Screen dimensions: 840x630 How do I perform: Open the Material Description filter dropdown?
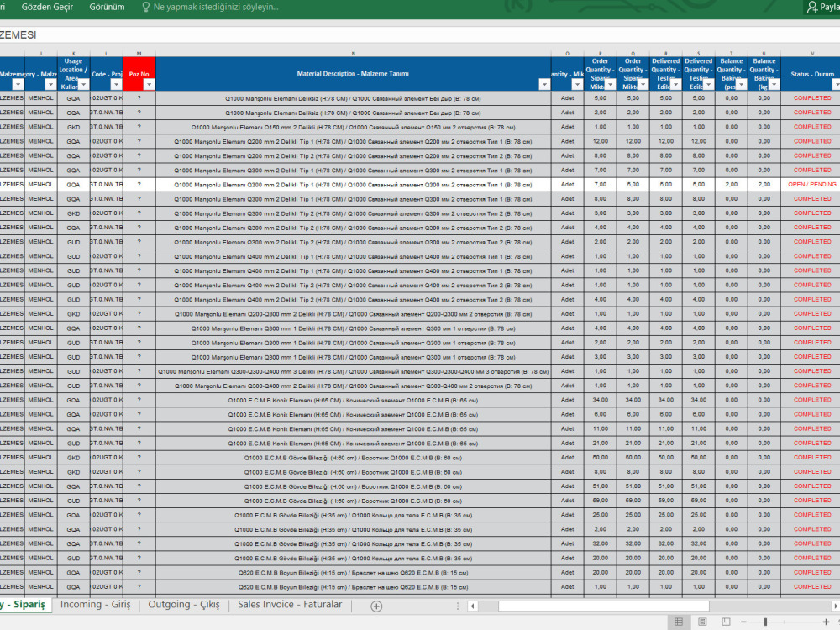click(544, 85)
